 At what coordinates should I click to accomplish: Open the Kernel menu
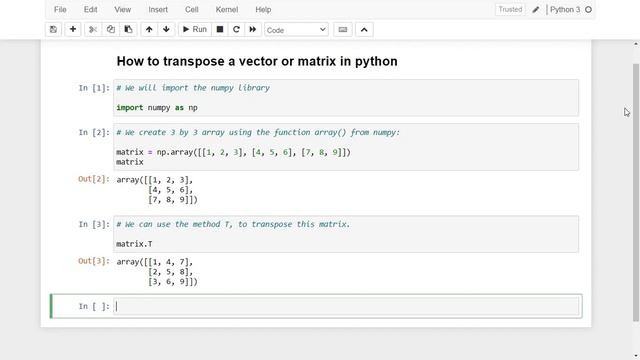[227, 9]
